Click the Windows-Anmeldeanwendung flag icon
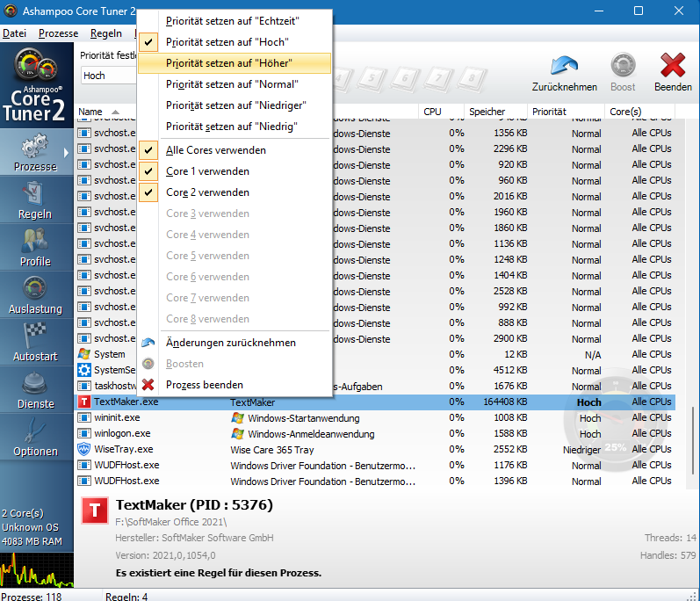700x601 pixels. 237,433
